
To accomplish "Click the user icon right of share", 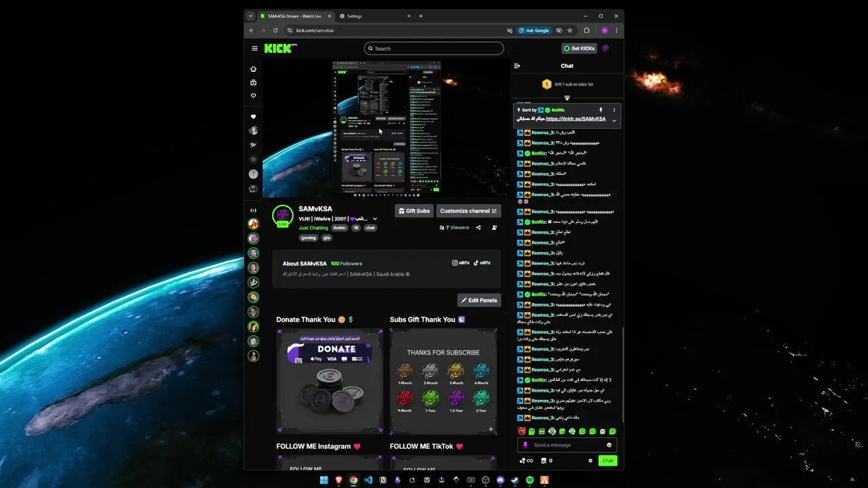I will click(x=494, y=228).
